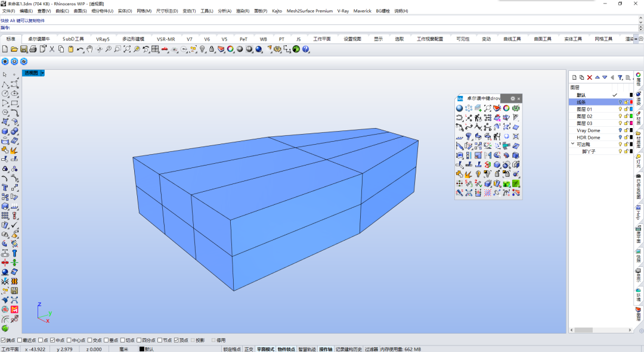Click the blue question mark Help icon
This screenshot has height=352, width=644.
[x=305, y=49]
